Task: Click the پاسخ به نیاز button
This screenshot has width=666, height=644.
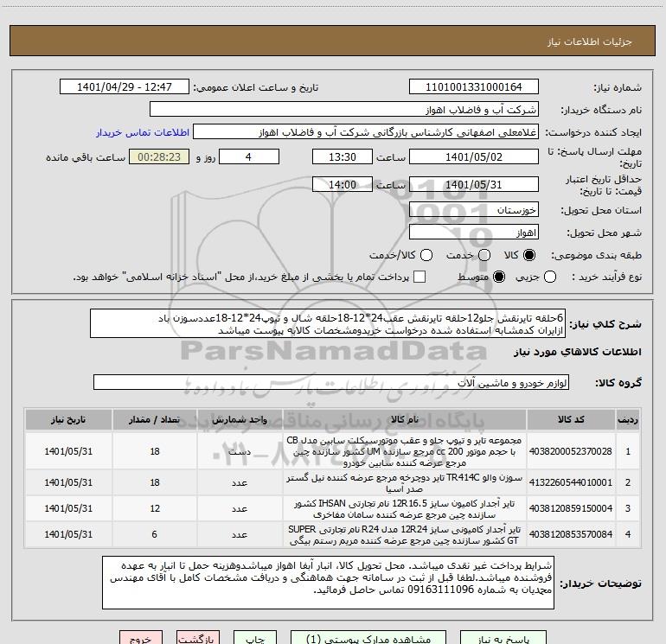Action: [503, 638]
